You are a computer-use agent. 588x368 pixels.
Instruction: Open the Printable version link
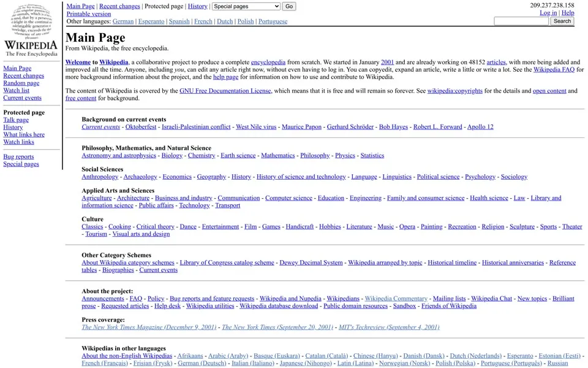(x=89, y=14)
